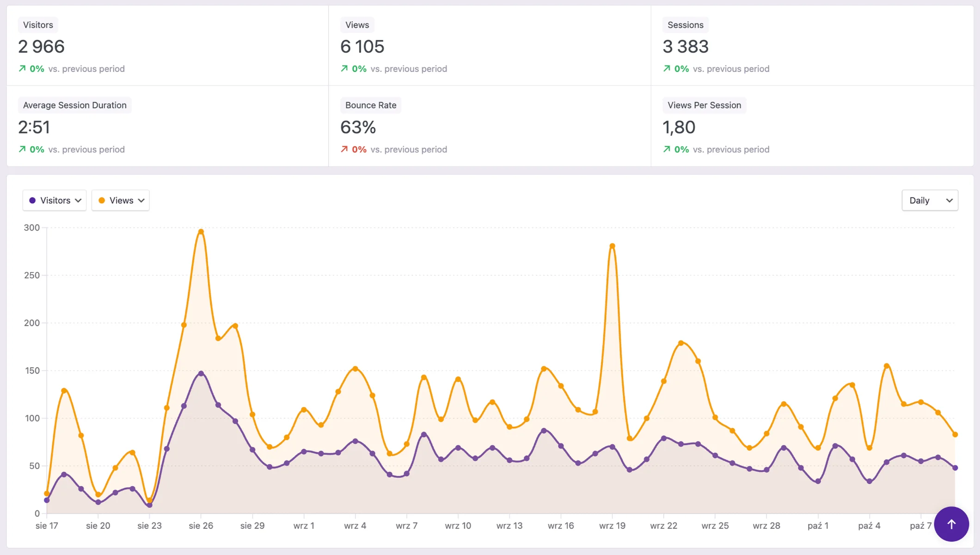Click the peak Views point at sie 26
Viewport: 980px width, 555px height.
[201, 232]
